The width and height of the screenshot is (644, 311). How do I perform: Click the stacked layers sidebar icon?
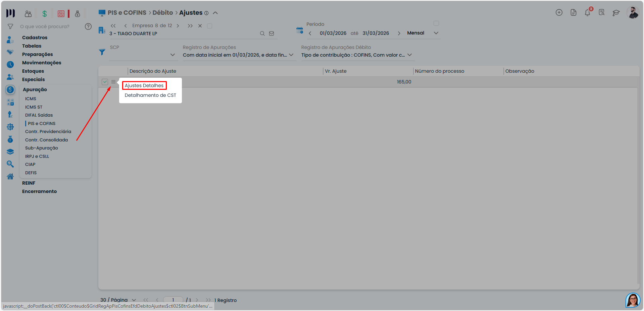point(10,151)
